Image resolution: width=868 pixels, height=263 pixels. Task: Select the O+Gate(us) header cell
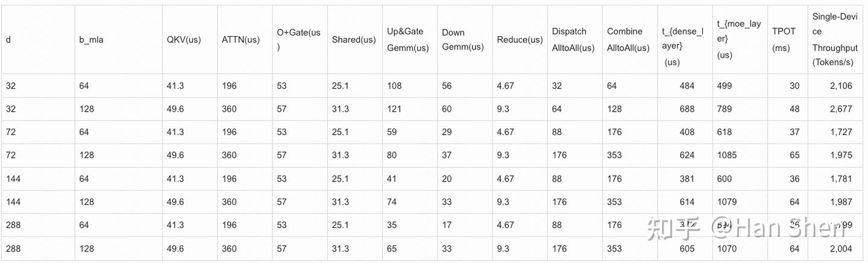pyautogui.click(x=299, y=40)
